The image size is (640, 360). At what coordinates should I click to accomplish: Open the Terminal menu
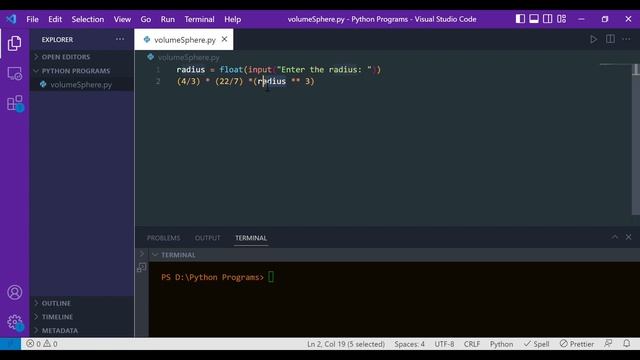[199, 19]
